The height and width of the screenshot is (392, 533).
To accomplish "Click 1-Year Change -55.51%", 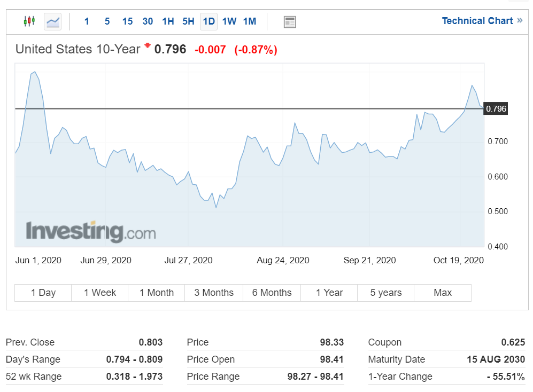I will tap(506, 377).
